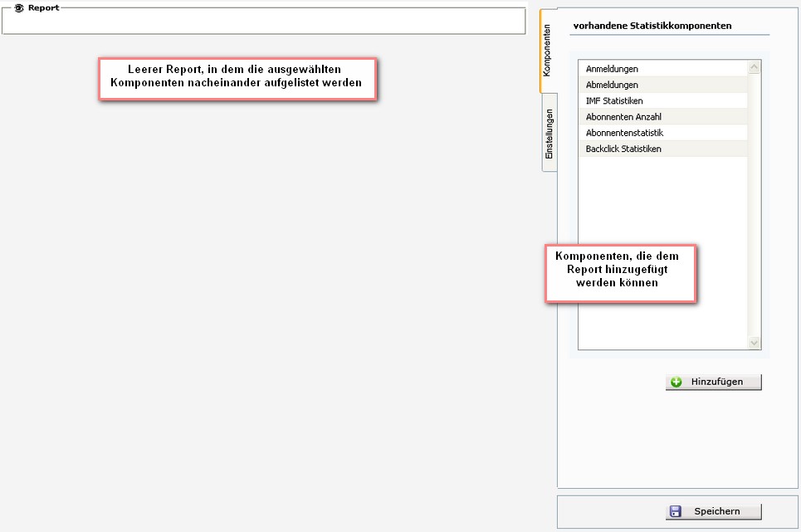Choose IMF Statistiken list entry
The image size is (801, 532).
click(663, 100)
